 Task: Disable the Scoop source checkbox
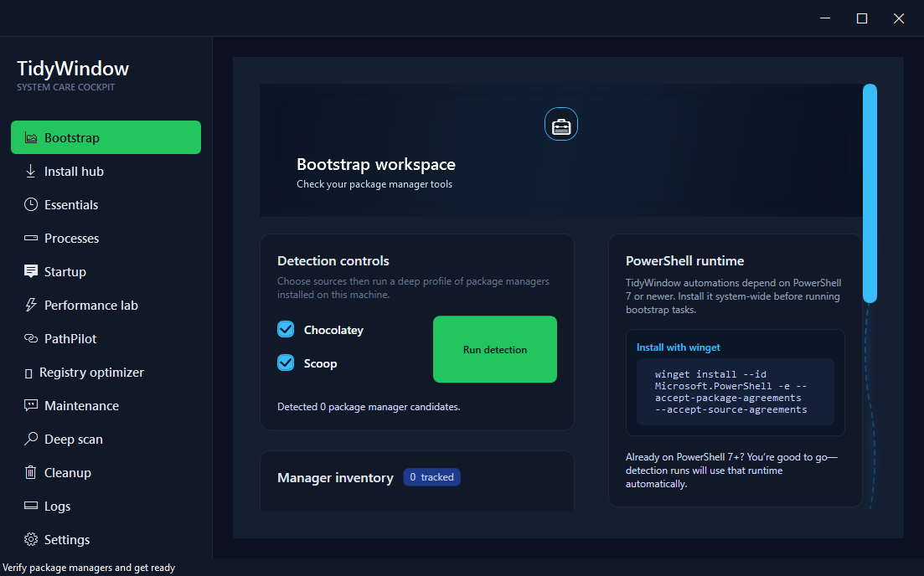pos(285,363)
